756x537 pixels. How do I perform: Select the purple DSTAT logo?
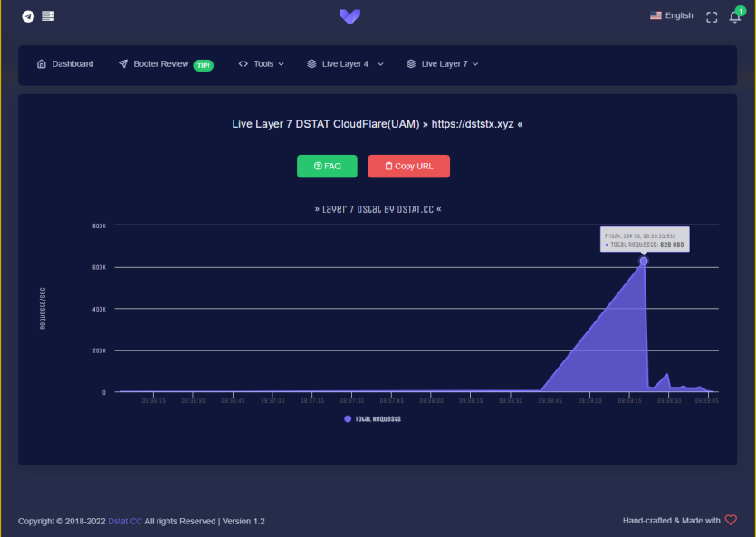coord(349,15)
